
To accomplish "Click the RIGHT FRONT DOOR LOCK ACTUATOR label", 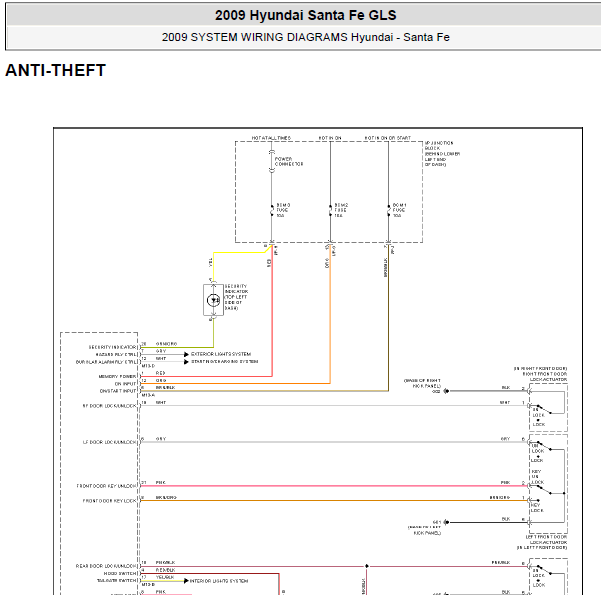I will pyautogui.click(x=540, y=374).
